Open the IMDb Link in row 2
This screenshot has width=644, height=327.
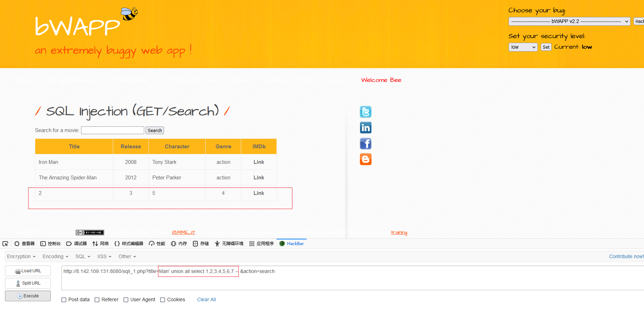tap(259, 193)
